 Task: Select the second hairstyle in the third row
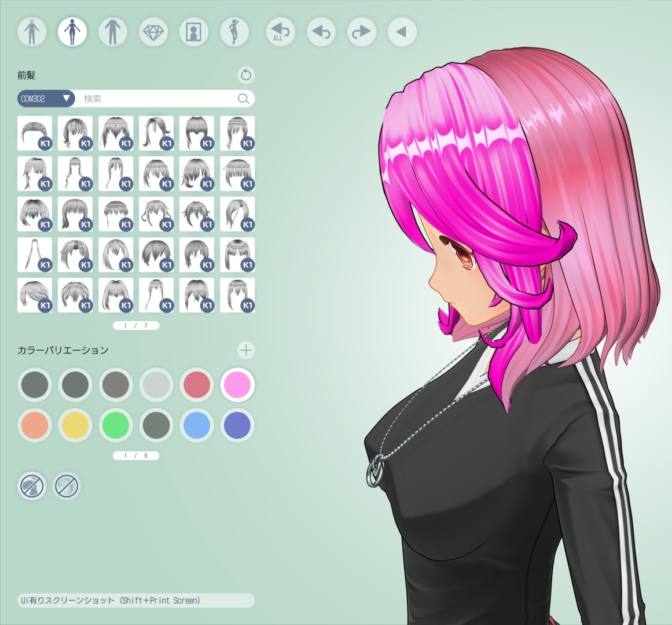(x=75, y=214)
